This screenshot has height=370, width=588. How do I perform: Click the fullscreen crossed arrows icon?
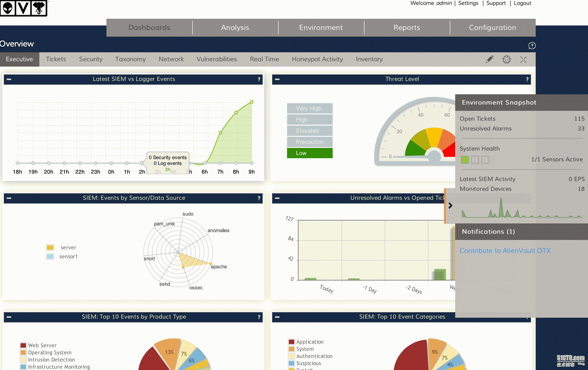523,60
